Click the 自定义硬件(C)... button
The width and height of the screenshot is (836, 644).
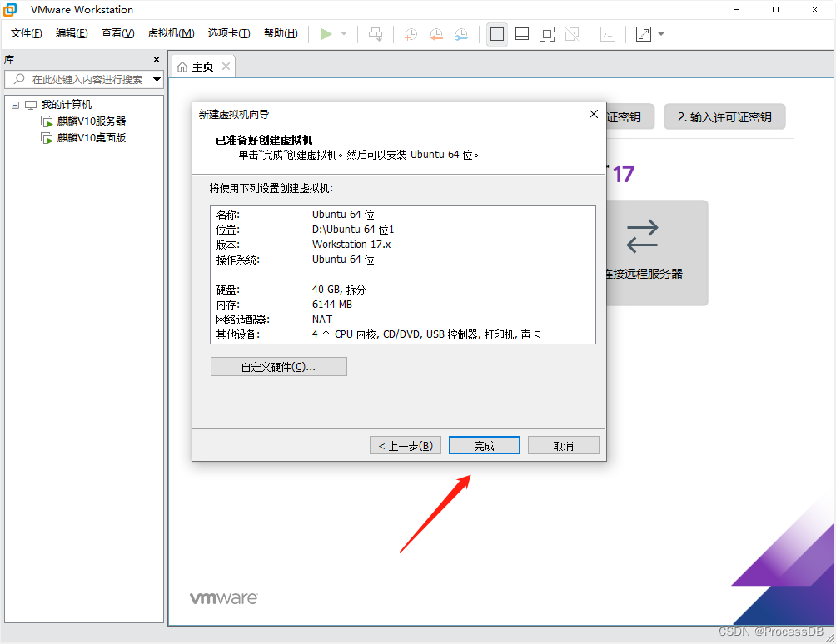(279, 366)
